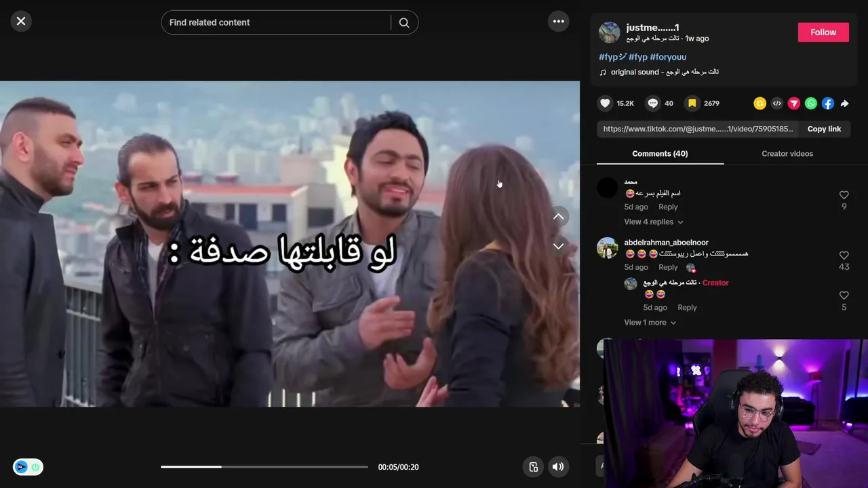This screenshot has width=868, height=488.
Task: Switch to Comments (40) tab
Action: click(x=660, y=154)
